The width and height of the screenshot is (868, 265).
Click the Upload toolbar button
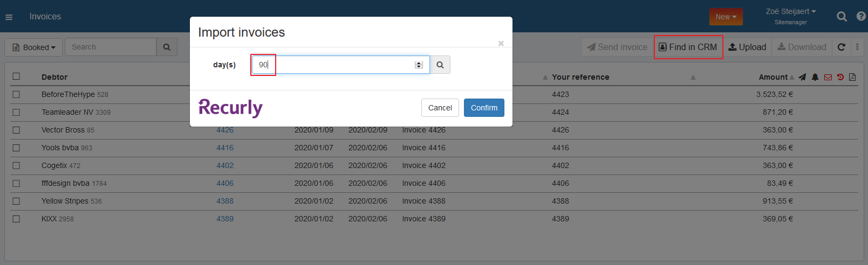coord(747,47)
